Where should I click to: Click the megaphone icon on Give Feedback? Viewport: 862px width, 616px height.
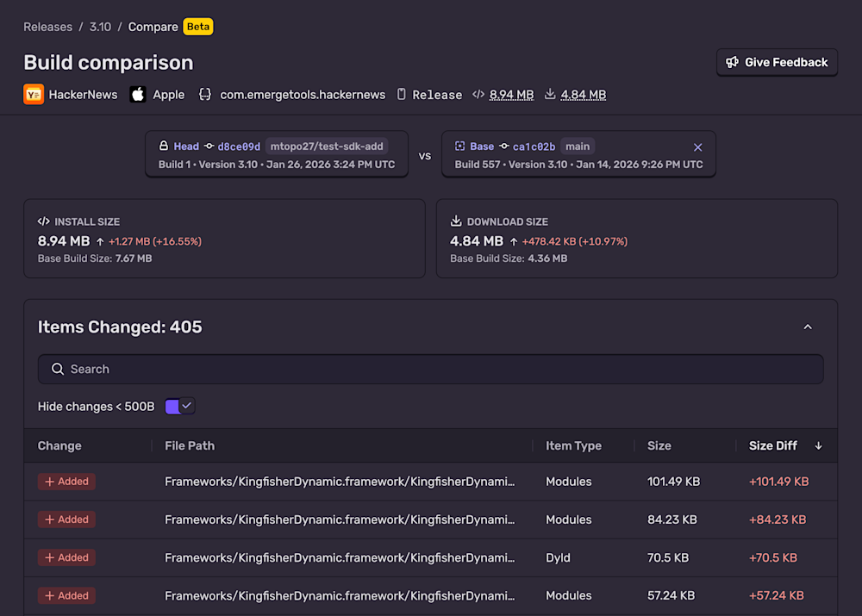coord(732,62)
